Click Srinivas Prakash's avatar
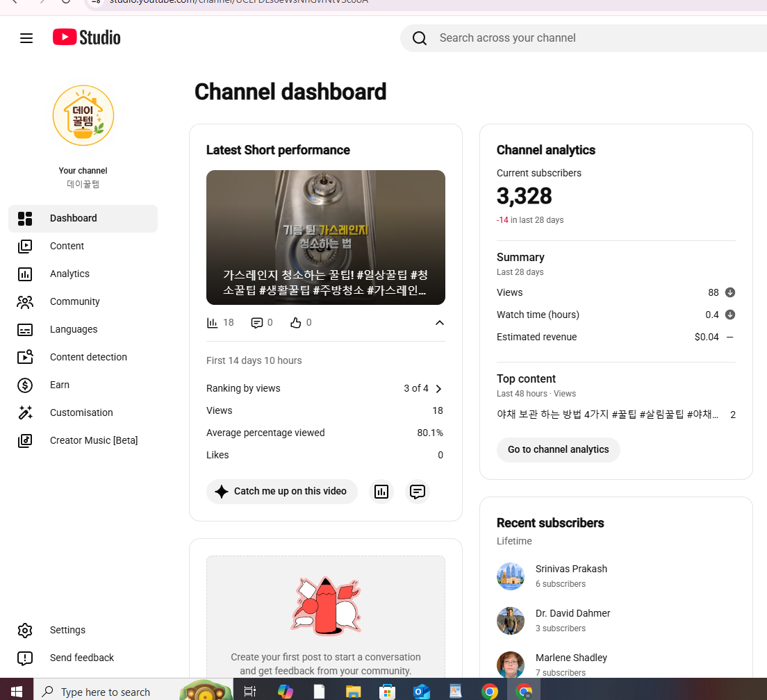This screenshot has width=767, height=700. click(x=510, y=576)
